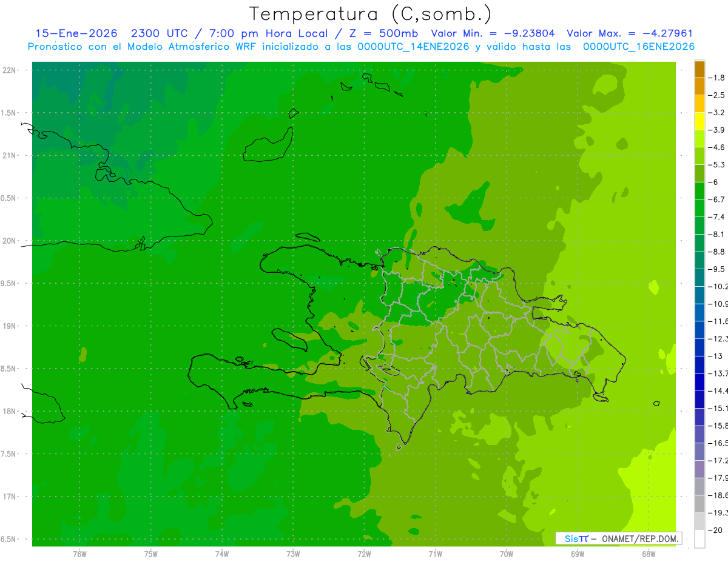
Task: Click the longitude label "70W"
Action: [506, 554]
